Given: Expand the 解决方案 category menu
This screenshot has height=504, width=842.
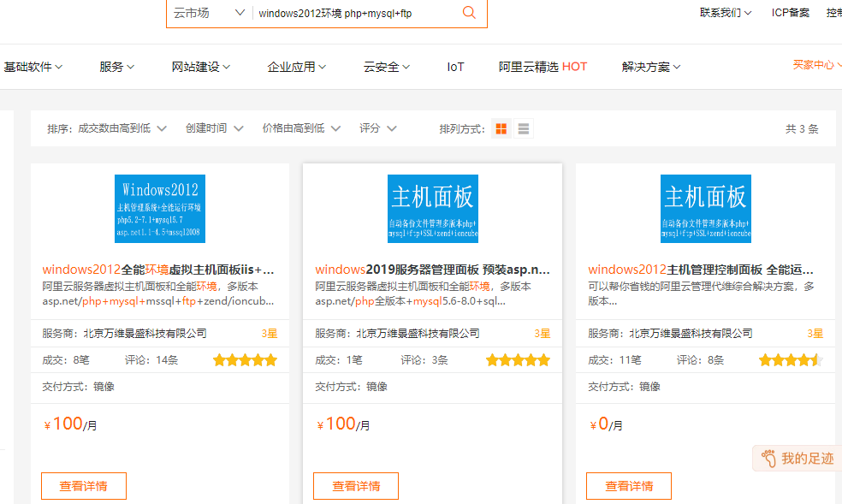Looking at the screenshot, I should [x=651, y=67].
